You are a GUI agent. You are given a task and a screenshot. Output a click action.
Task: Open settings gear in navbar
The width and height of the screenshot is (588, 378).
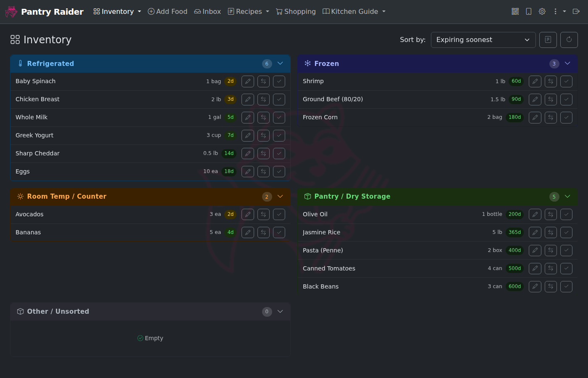pos(542,11)
